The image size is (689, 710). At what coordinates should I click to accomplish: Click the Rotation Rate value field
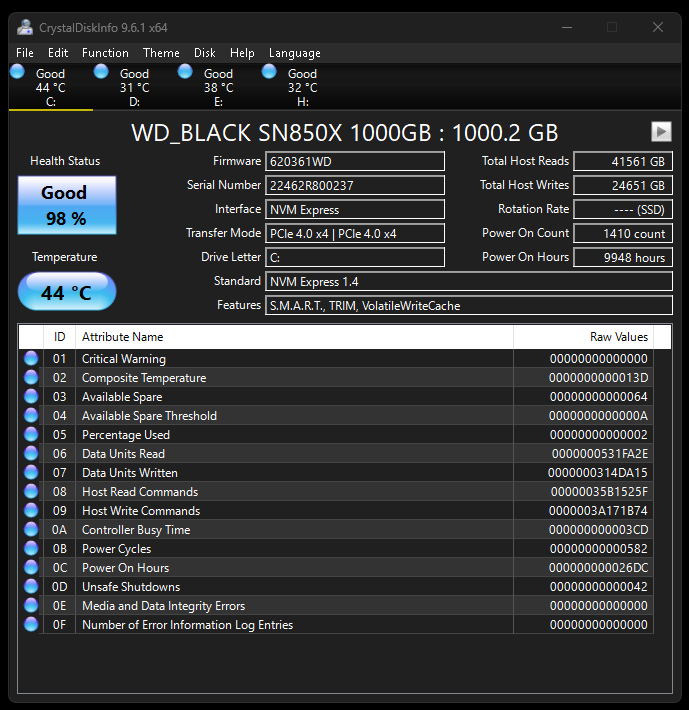(623, 209)
